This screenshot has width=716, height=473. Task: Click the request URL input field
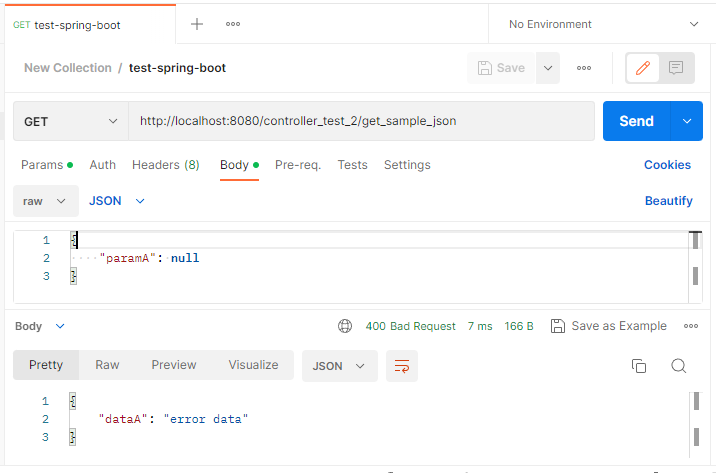(x=360, y=121)
